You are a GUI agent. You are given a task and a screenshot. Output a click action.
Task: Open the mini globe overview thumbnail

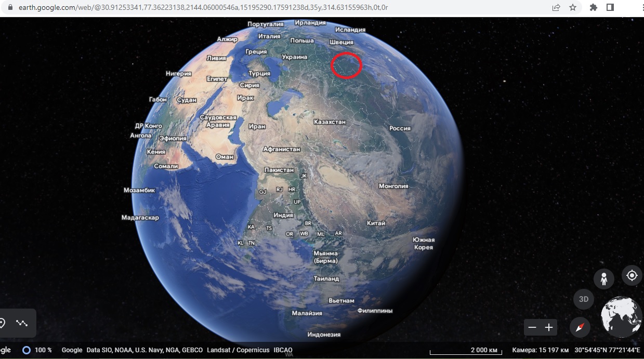[622, 317]
